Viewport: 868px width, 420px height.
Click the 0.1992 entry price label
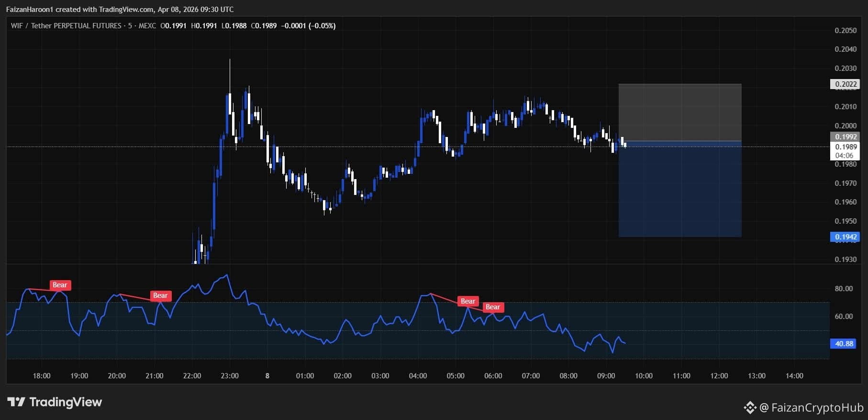tap(845, 137)
